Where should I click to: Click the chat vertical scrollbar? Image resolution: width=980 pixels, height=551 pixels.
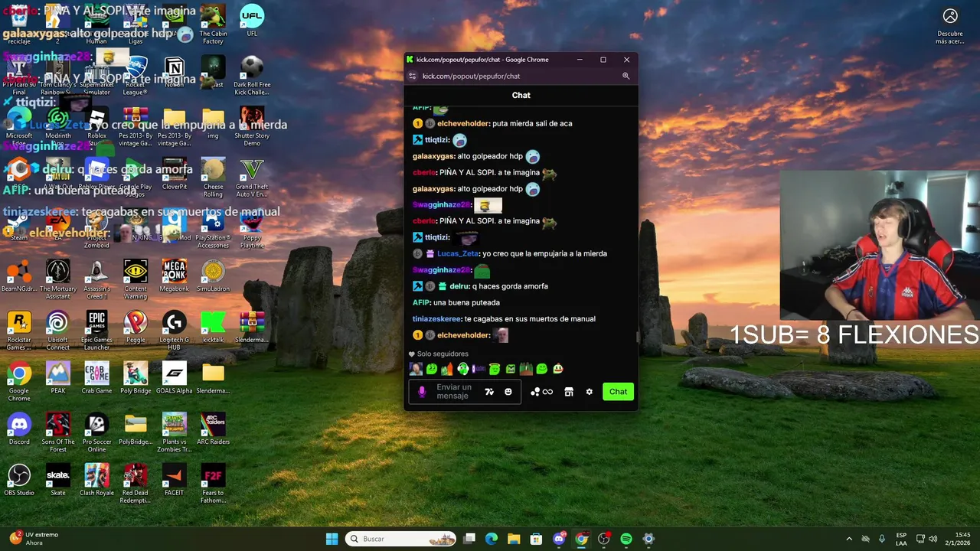tap(636, 337)
